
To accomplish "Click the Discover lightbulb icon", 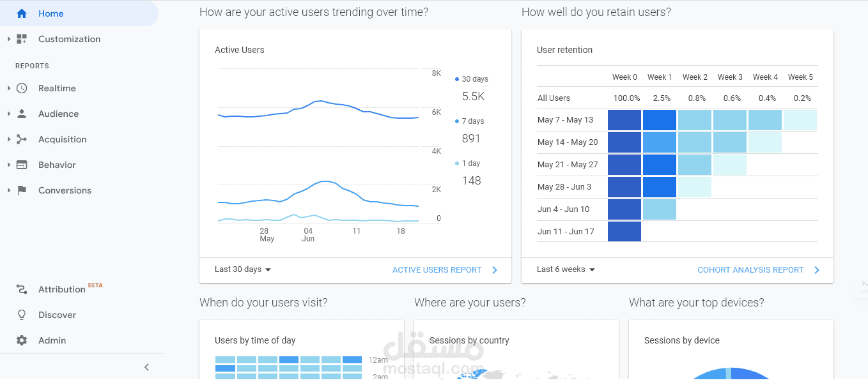I will (x=22, y=314).
